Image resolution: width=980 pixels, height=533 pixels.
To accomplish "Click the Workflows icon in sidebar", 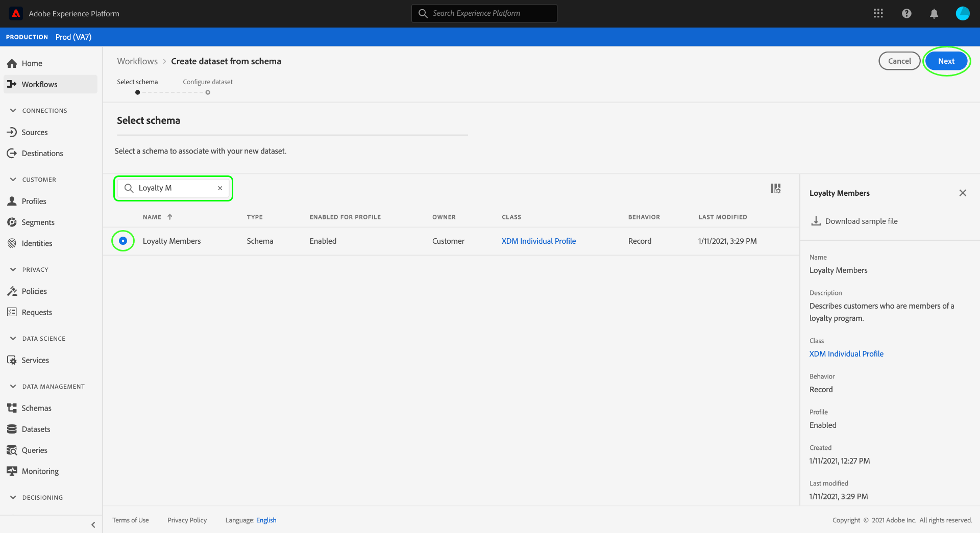I will point(12,84).
